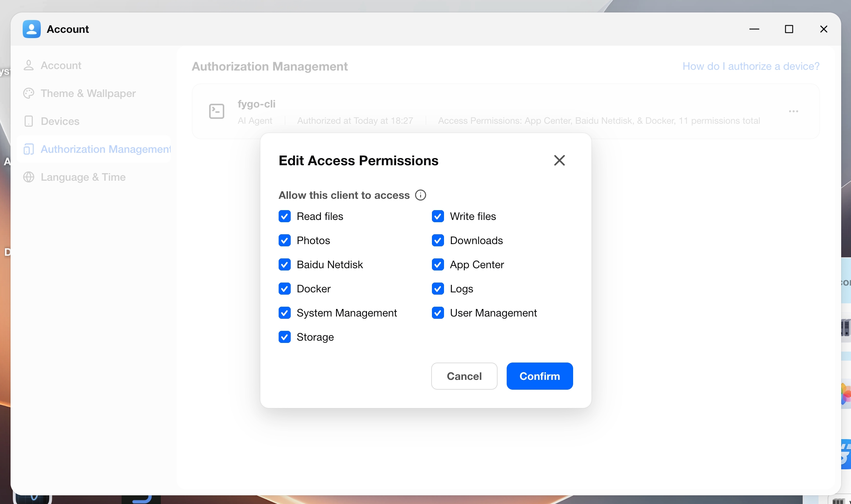Disable Baidu Netdisk access
The width and height of the screenshot is (851, 504).
[285, 264]
